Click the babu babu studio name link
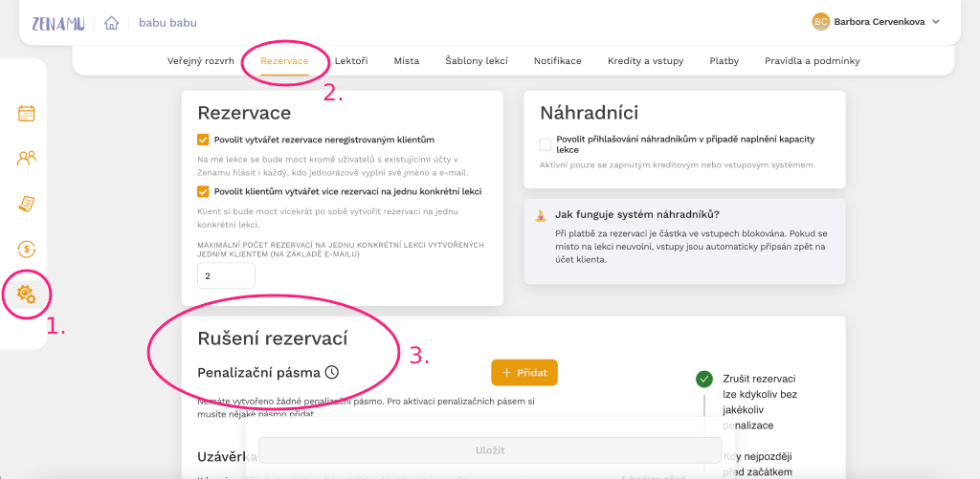The width and height of the screenshot is (980, 479). click(x=167, y=23)
